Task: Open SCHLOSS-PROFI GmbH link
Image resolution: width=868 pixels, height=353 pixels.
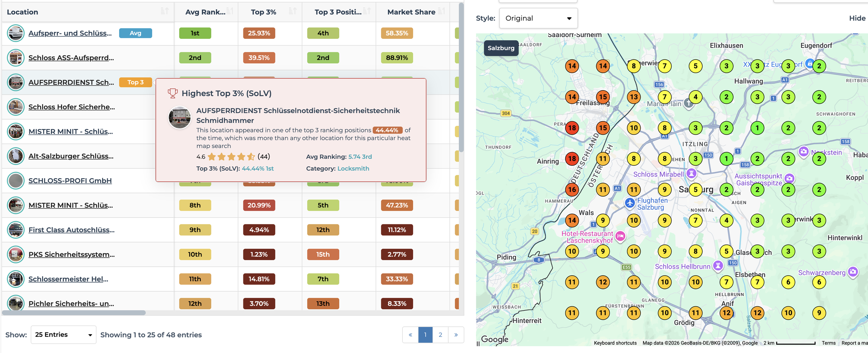Action: tap(70, 181)
